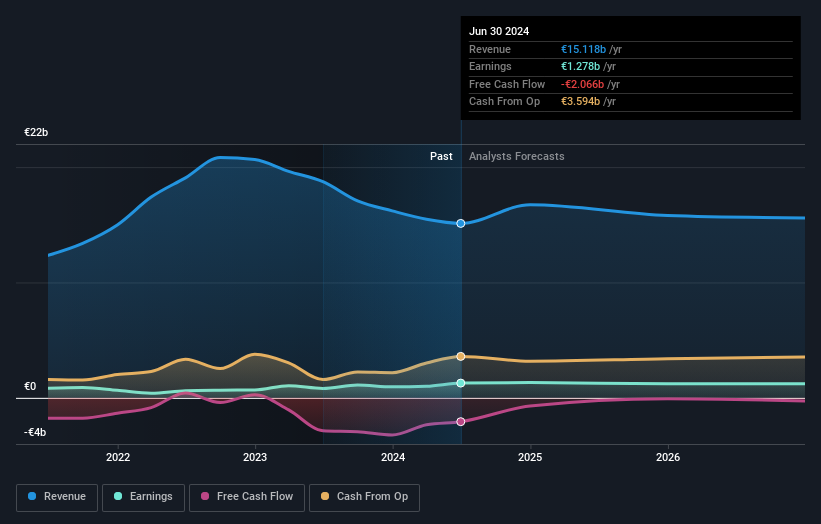Click the €3.594b cash from op value

(x=580, y=102)
